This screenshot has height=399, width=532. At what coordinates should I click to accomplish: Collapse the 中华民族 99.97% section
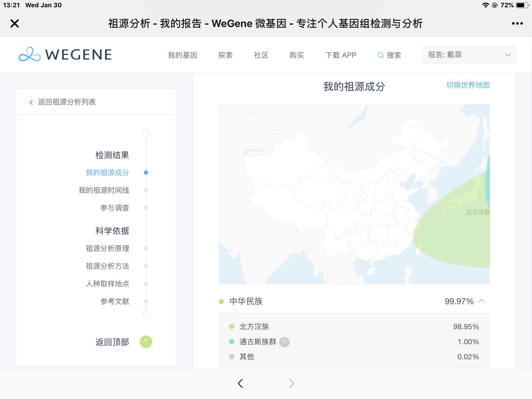point(482,301)
